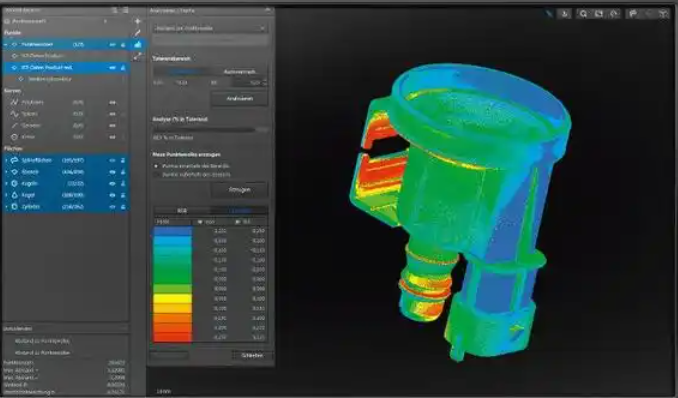Select the left tolerance tab beside Asymmetrisch
The height and width of the screenshot is (398, 678).
coord(182,72)
